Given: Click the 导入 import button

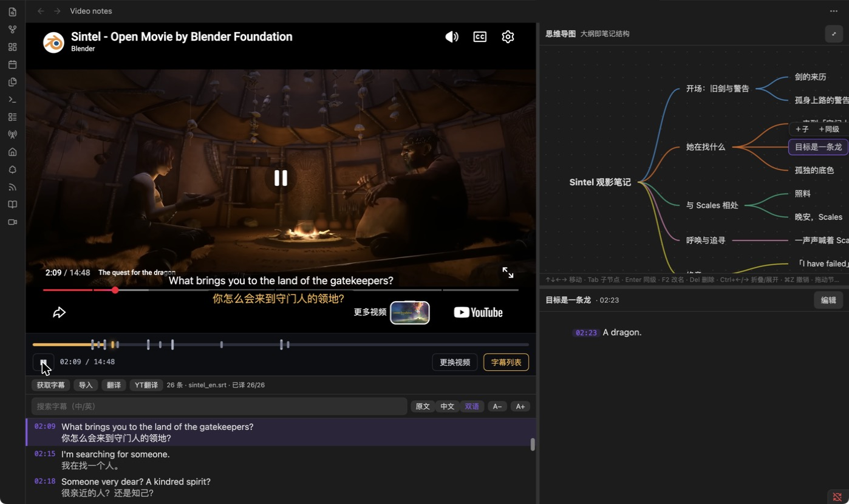Looking at the screenshot, I should pos(86,385).
